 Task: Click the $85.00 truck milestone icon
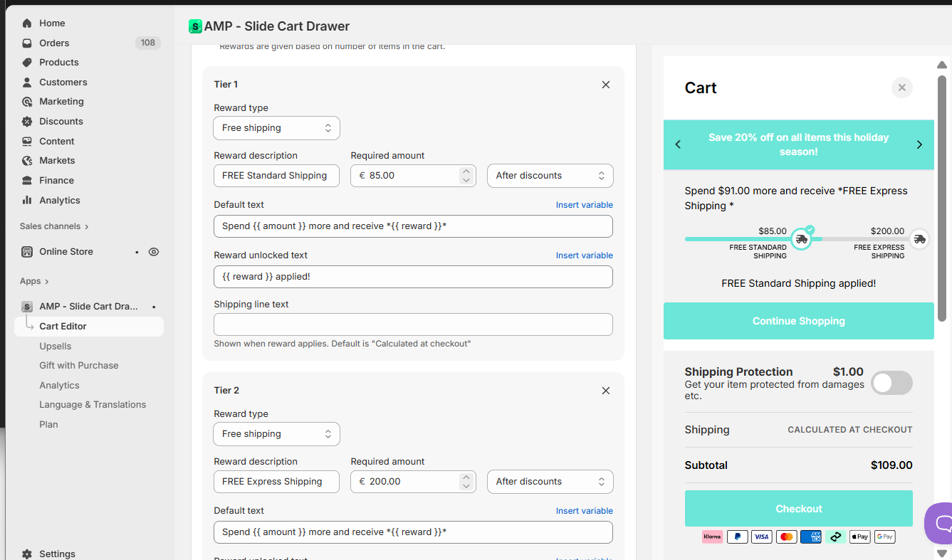(x=802, y=239)
